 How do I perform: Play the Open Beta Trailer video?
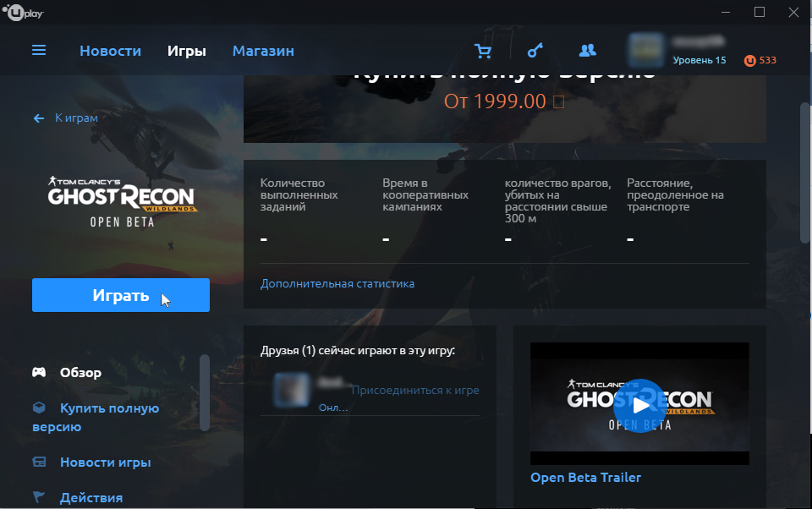[x=639, y=406]
